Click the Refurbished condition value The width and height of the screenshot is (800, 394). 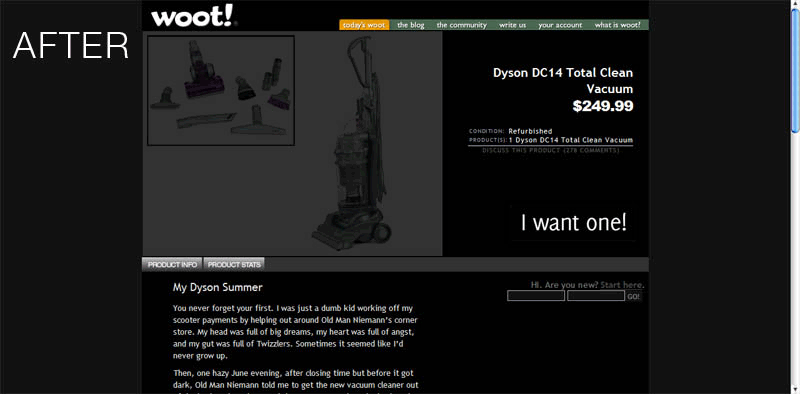click(530, 131)
